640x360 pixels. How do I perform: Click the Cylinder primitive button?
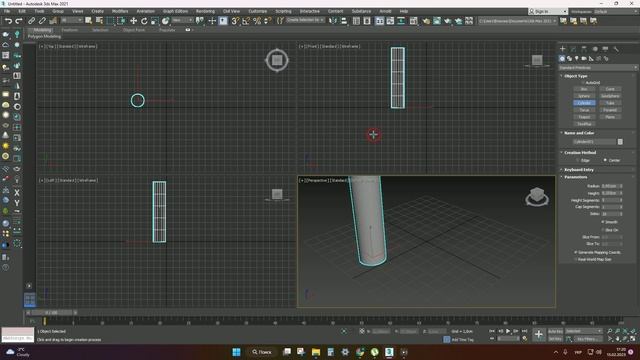[x=584, y=103]
